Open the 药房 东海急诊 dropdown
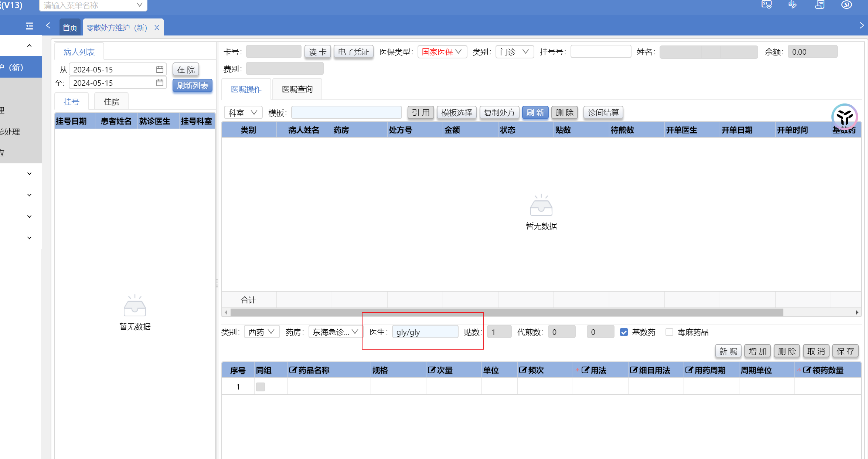Viewport: 868px width, 459px height. coord(335,332)
